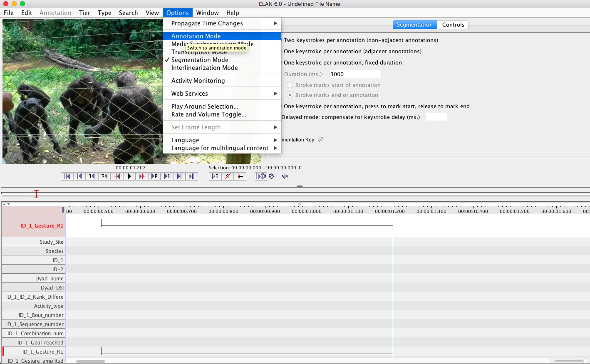The width and height of the screenshot is (590, 364).
Task: Open the Tier menu
Action: pos(84,13)
